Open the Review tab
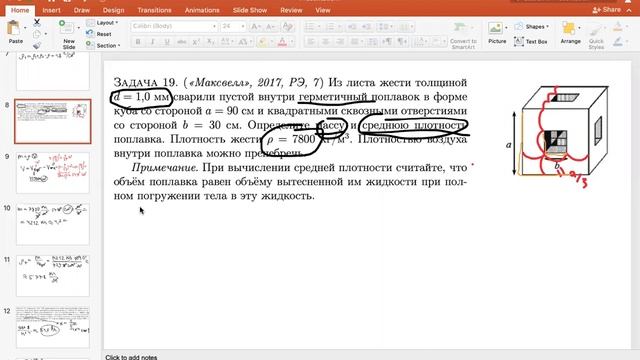The width and height of the screenshot is (640, 360). (291, 10)
